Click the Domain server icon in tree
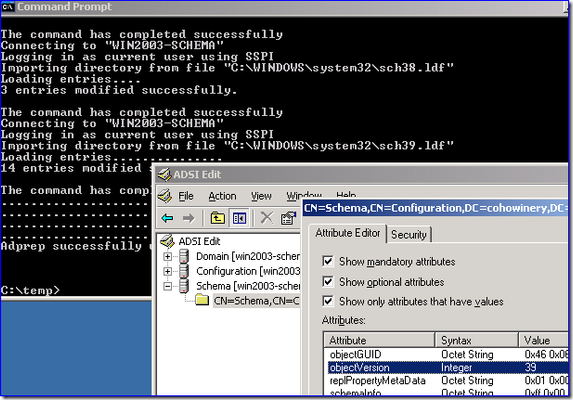The width and height of the screenshot is (573, 400). click(184, 256)
